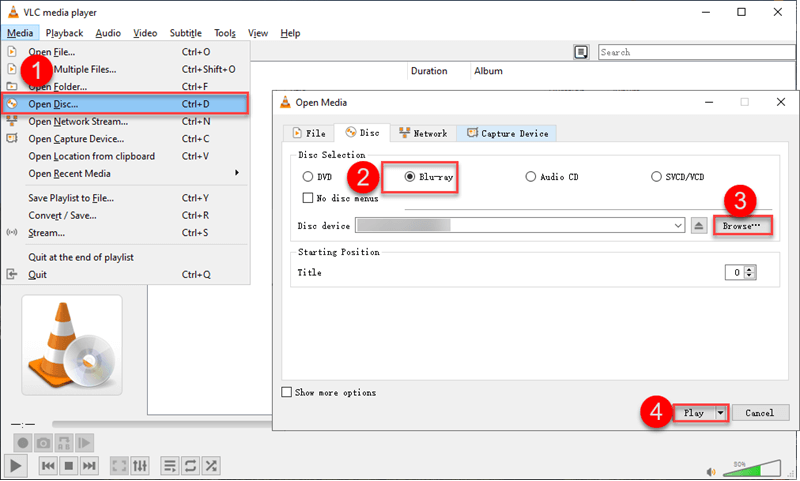Viewport: 800px width, 481px height.
Task: Toggle playlist view icon beside Search
Action: [x=581, y=52]
